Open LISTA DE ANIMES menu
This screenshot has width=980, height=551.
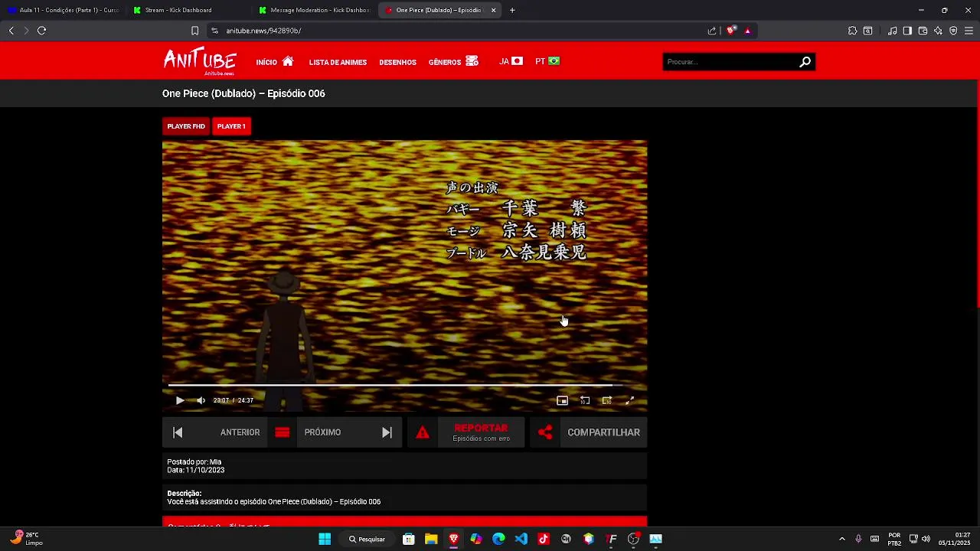click(x=338, y=62)
